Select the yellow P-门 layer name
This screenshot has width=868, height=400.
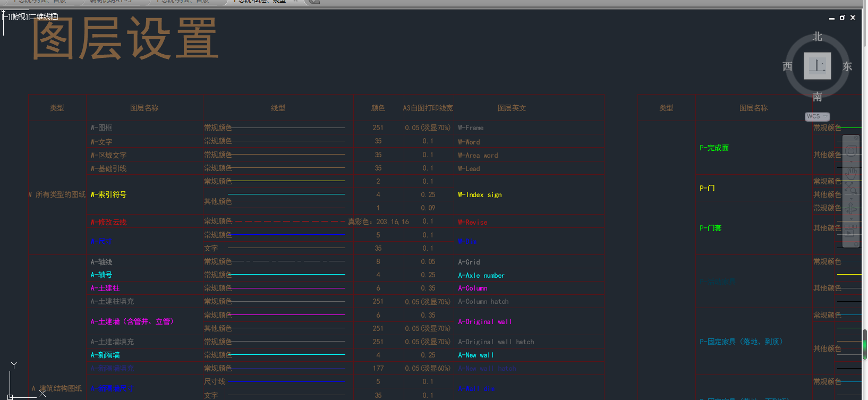click(x=707, y=188)
